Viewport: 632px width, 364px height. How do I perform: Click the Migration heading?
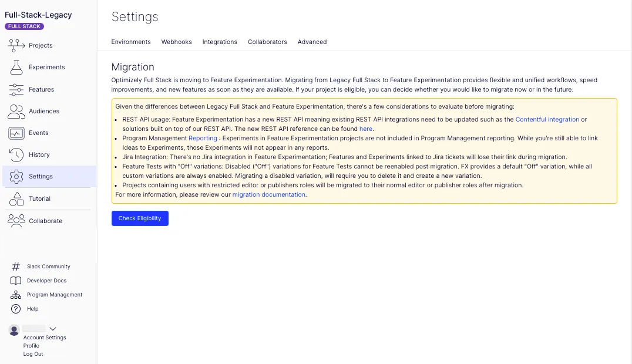pyautogui.click(x=133, y=67)
